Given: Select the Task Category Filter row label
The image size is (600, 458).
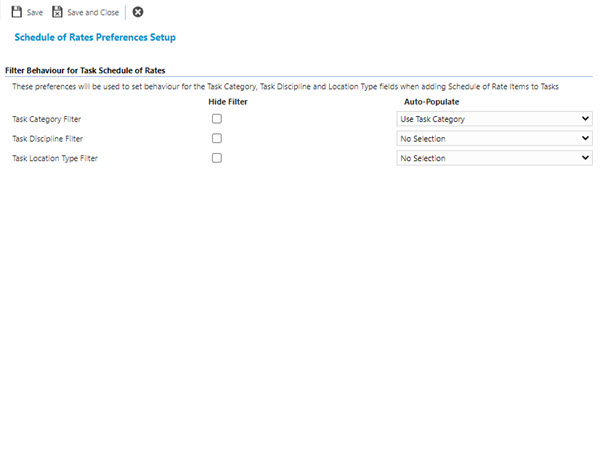Looking at the screenshot, I should (x=48, y=119).
